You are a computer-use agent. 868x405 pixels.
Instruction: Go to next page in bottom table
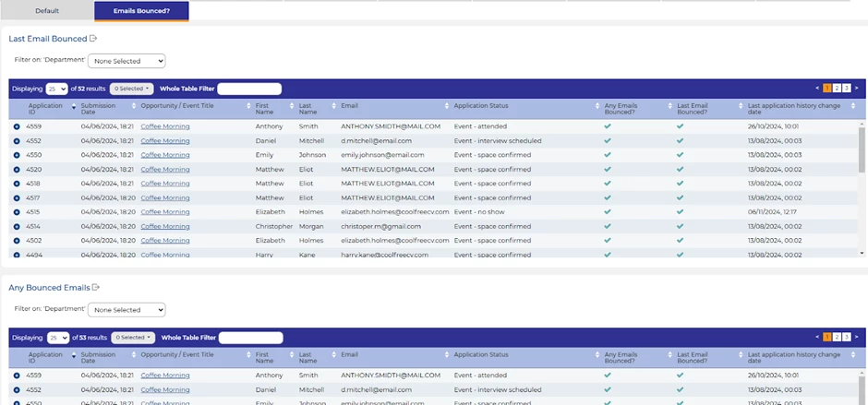click(x=856, y=337)
